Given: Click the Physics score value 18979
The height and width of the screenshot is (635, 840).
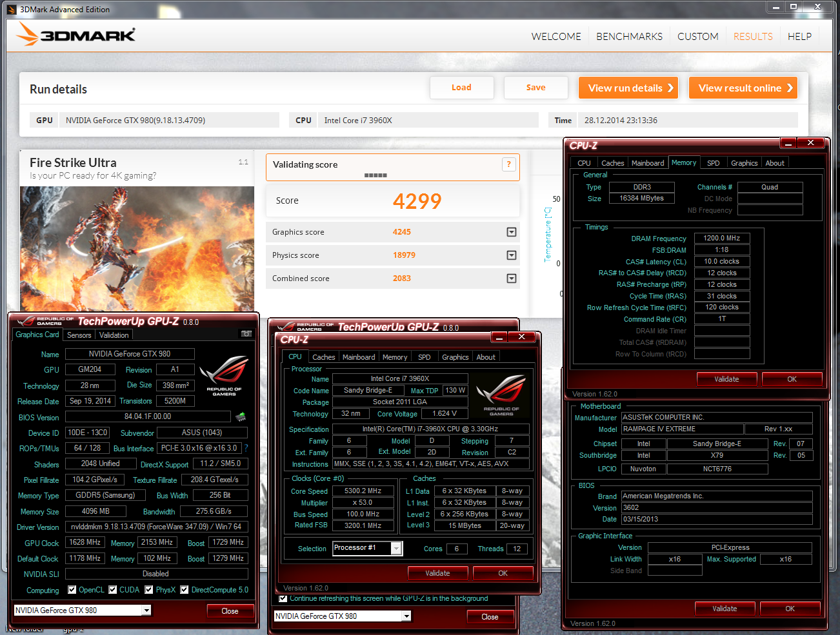Looking at the screenshot, I should 404,255.
